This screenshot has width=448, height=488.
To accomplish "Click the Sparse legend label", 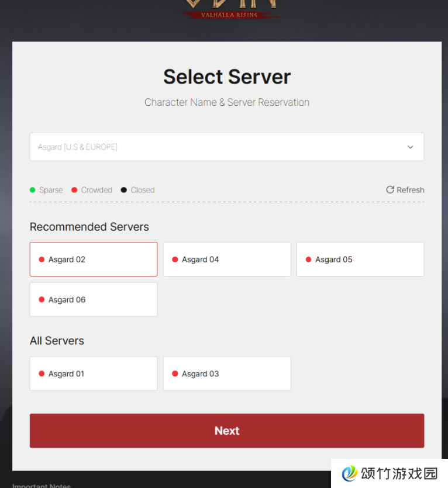I will 51,190.
